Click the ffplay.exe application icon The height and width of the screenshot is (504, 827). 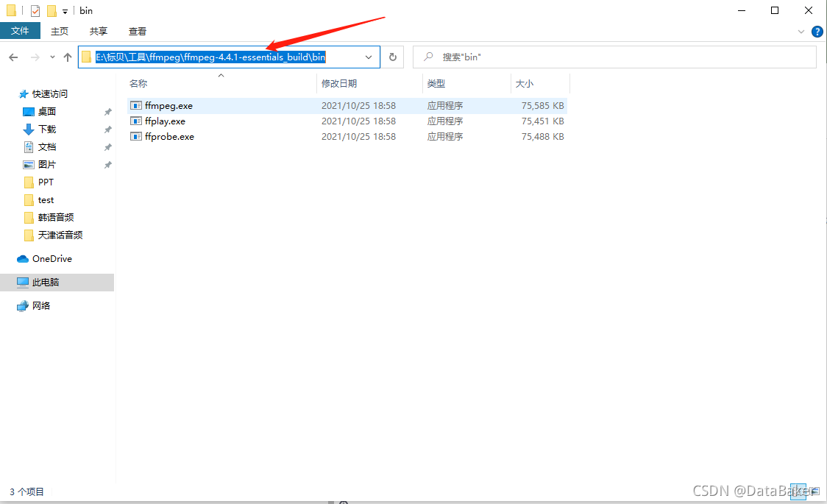click(x=136, y=121)
